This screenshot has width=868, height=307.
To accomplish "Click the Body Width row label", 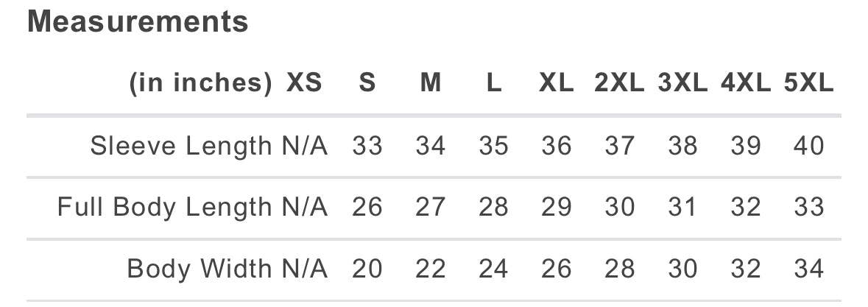I will (x=200, y=269).
